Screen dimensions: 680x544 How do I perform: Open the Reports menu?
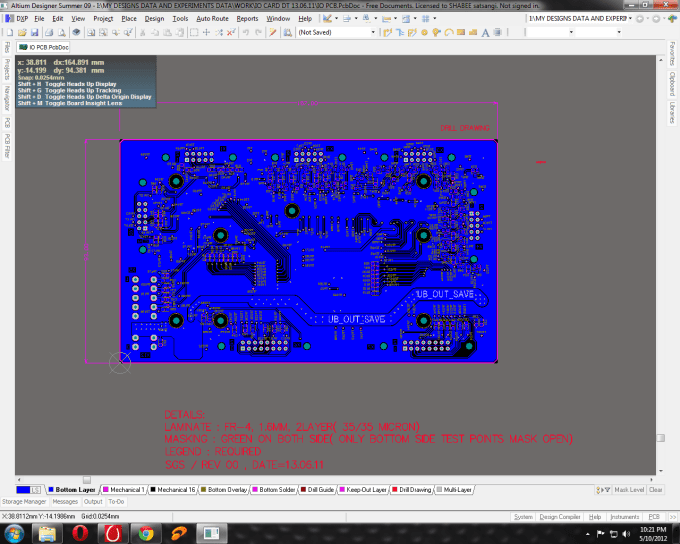tap(247, 19)
